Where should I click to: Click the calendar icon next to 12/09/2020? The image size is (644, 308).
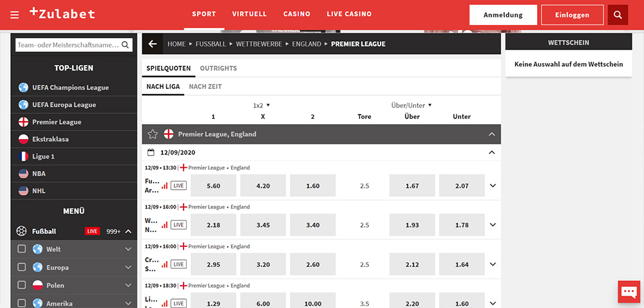151,152
